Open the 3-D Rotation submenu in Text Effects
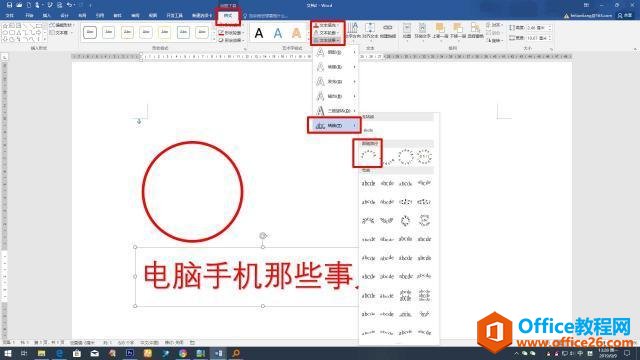 click(x=336, y=111)
